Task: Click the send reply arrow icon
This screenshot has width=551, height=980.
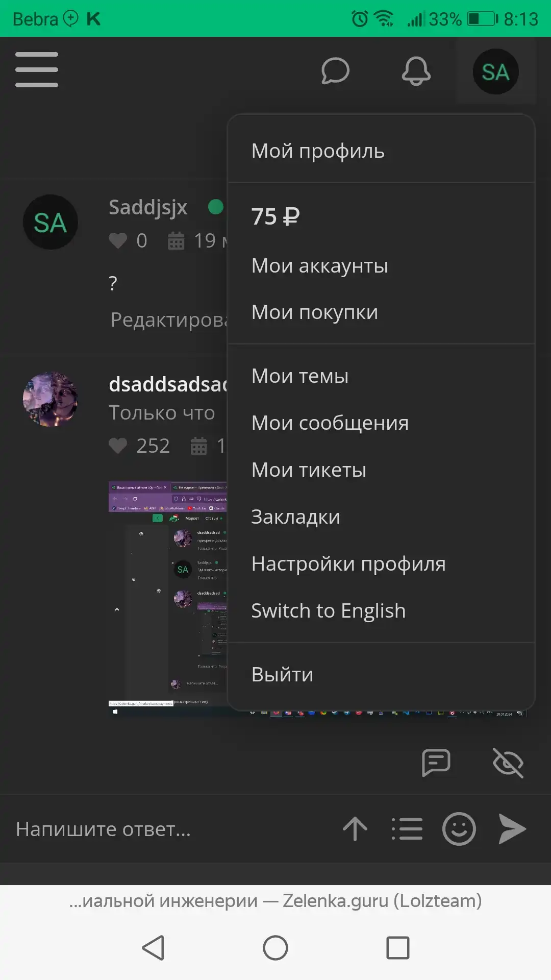Action: click(512, 829)
